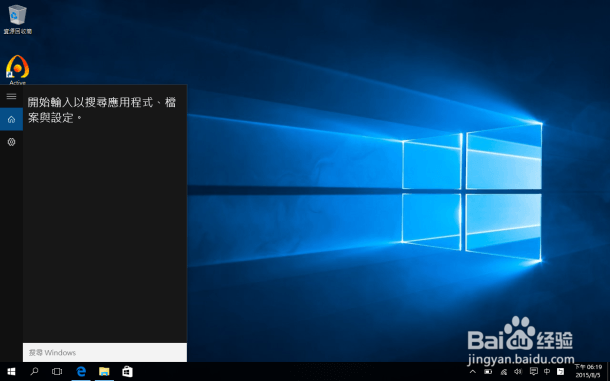Select the Home icon in search sidebar

pos(11,119)
